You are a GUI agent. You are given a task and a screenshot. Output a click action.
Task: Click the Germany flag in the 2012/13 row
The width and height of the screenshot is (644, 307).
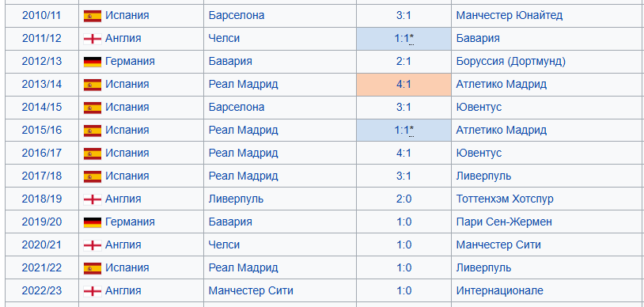pyautogui.click(x=93, y=62)
